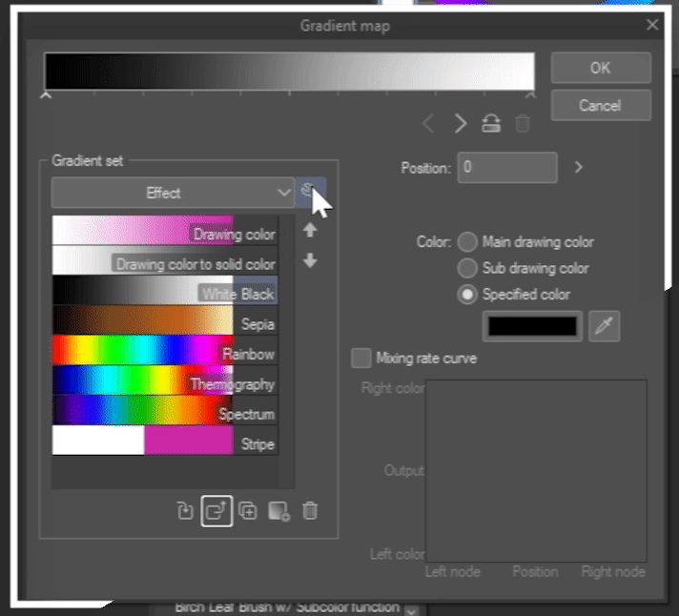Confirm with the OK button

point(601,68)
